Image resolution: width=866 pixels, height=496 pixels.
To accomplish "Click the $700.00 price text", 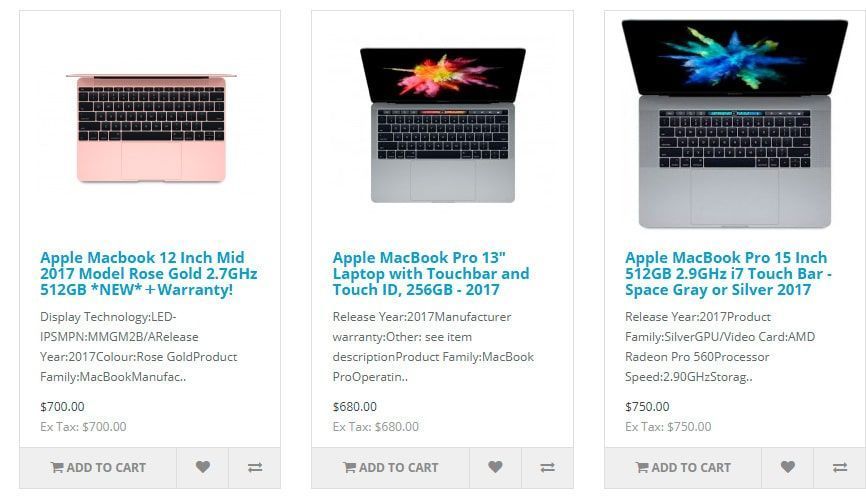I will point(62,407).
